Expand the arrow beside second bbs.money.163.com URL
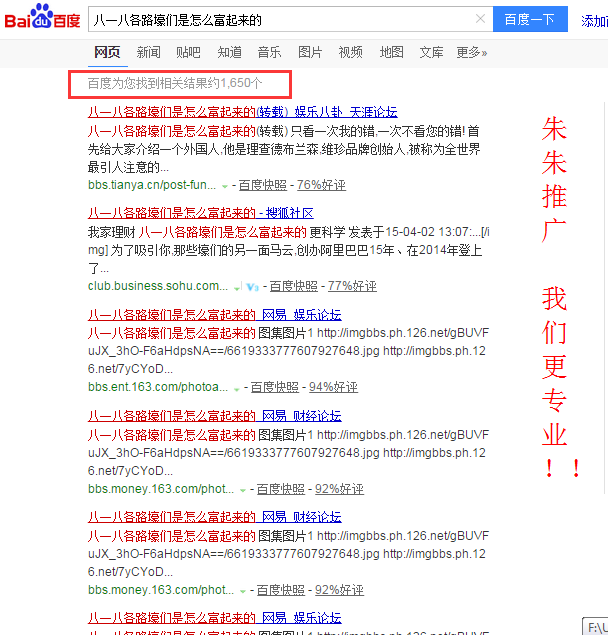The width and height of the screenshot is (608, 635). [x=243, y=592]
